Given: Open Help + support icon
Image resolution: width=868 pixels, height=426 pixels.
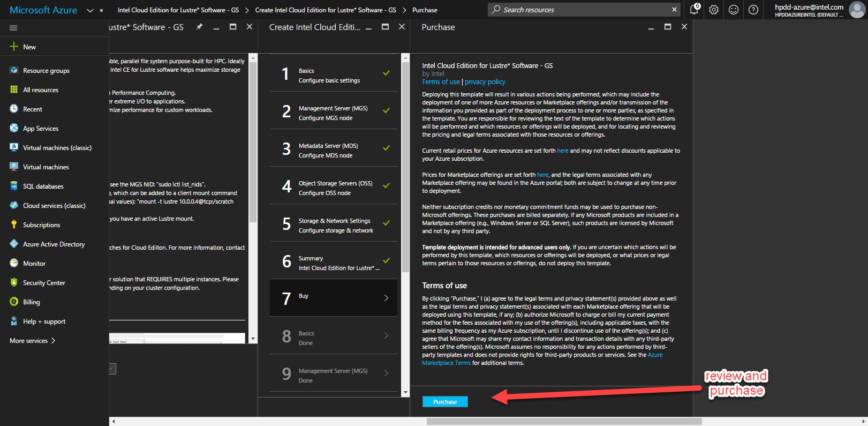Looking at the screenshot, I should coord(14,321).
